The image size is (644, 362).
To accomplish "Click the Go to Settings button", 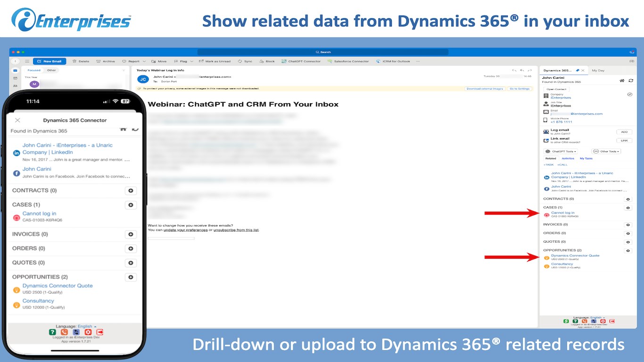I will click(x=519, y=89).
